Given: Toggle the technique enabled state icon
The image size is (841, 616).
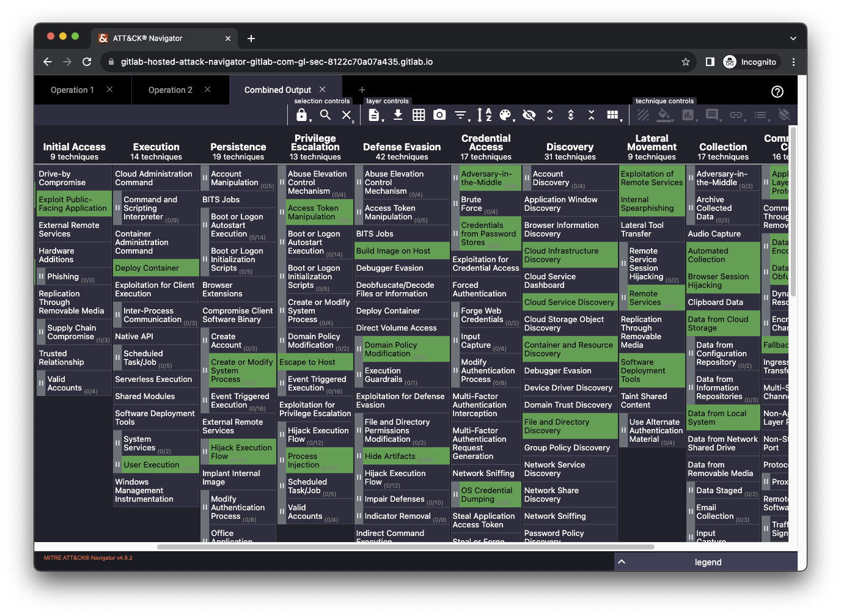Looking at the screenshot, I should click(x=642, y=114).
